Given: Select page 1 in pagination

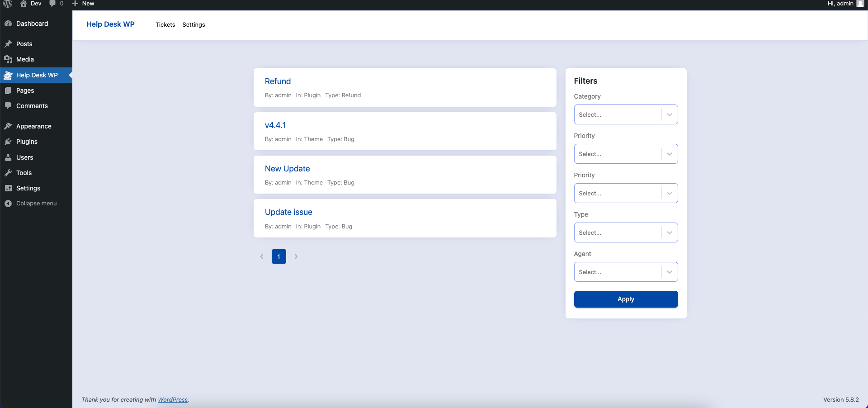Looking at the screenshot, I should [279, 256].
